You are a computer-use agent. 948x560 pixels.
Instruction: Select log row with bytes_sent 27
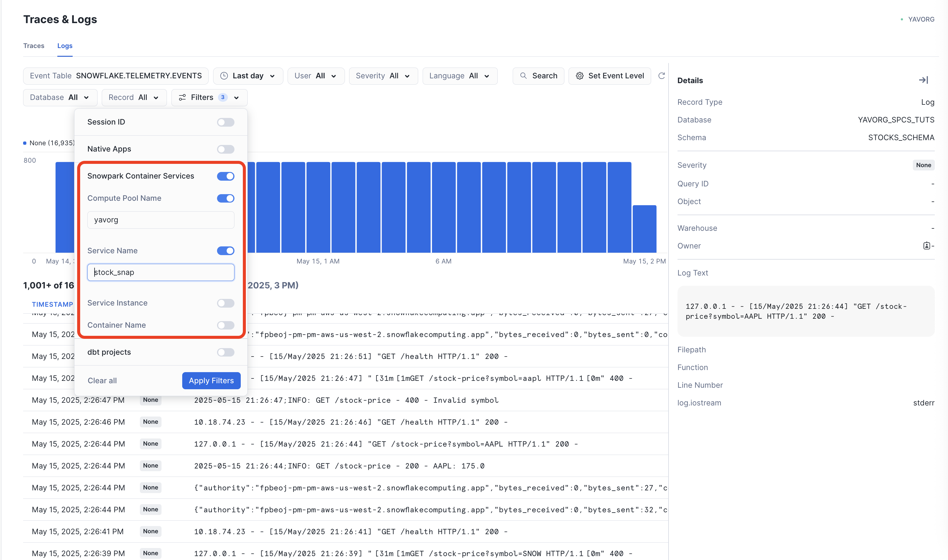345,488
